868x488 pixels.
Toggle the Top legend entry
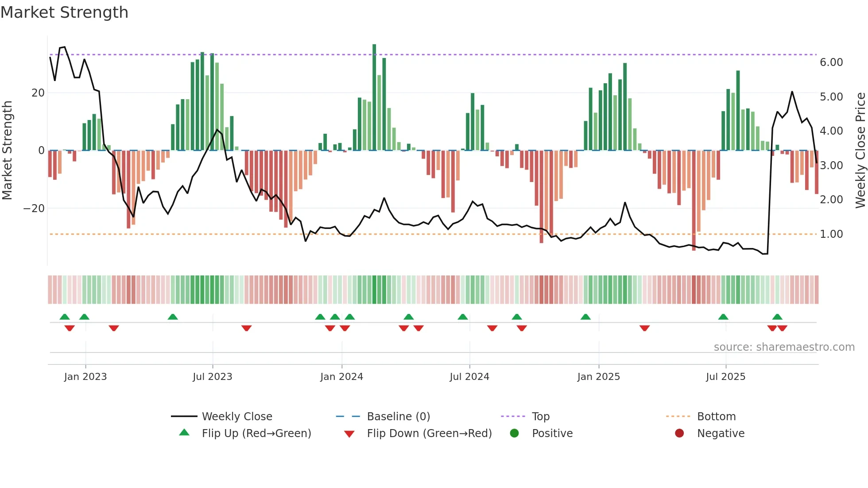pyautogui.click(x=525, y=416)
